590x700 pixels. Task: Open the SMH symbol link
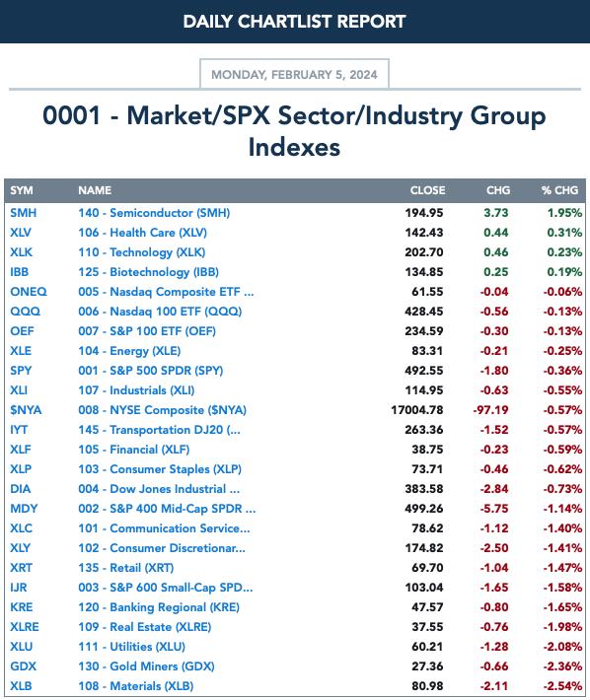tap(24, 213)
